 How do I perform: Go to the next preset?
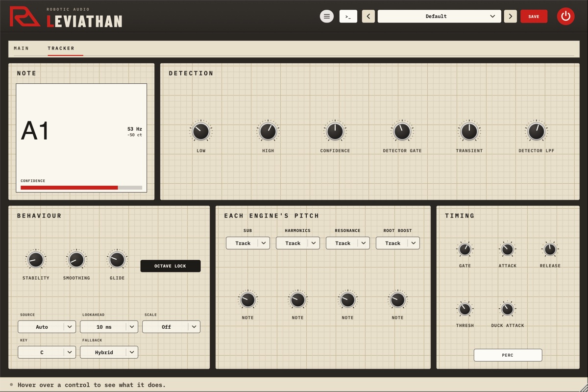point(511,16)
